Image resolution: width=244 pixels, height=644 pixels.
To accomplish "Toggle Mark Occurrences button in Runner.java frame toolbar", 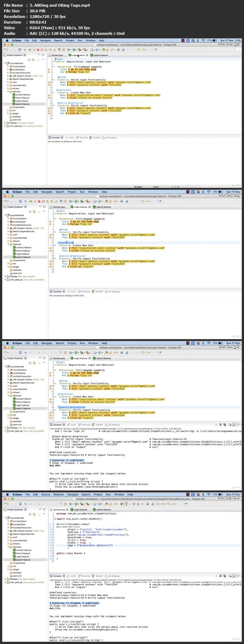I will click(x=126, y=504).
